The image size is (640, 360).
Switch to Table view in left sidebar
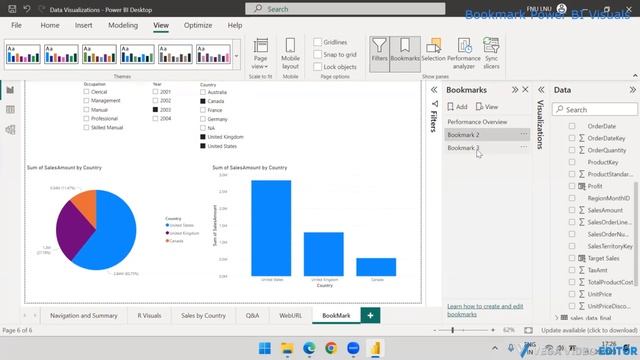tap(10, 109)
